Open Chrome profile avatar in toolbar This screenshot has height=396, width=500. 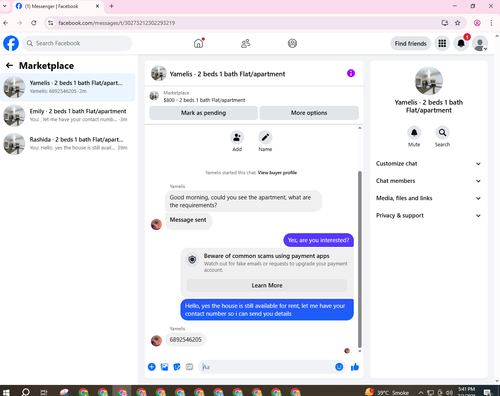coord(477,23)
